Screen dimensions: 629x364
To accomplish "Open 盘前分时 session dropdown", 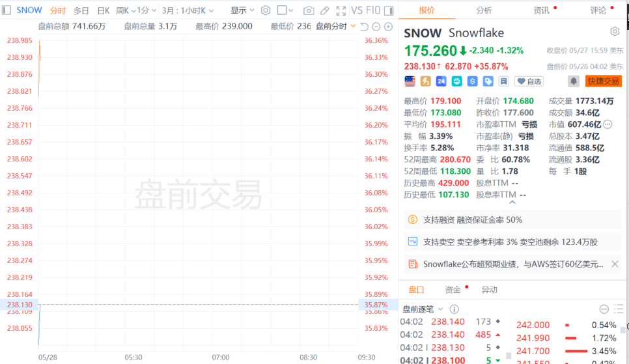I will click(336, 27).
